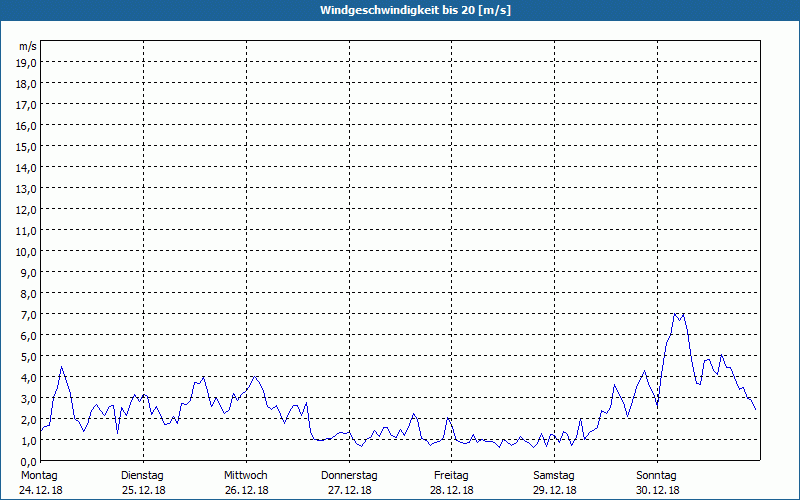This screenshot has width=800, height=500.
Task: Click the 'Mittwoch' day label
Action: (245, 476)
